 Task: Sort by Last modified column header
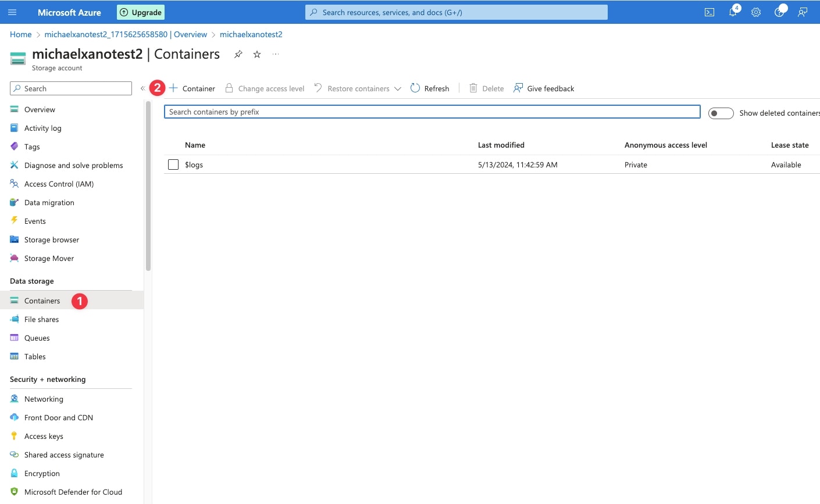(x=501, y=145)
